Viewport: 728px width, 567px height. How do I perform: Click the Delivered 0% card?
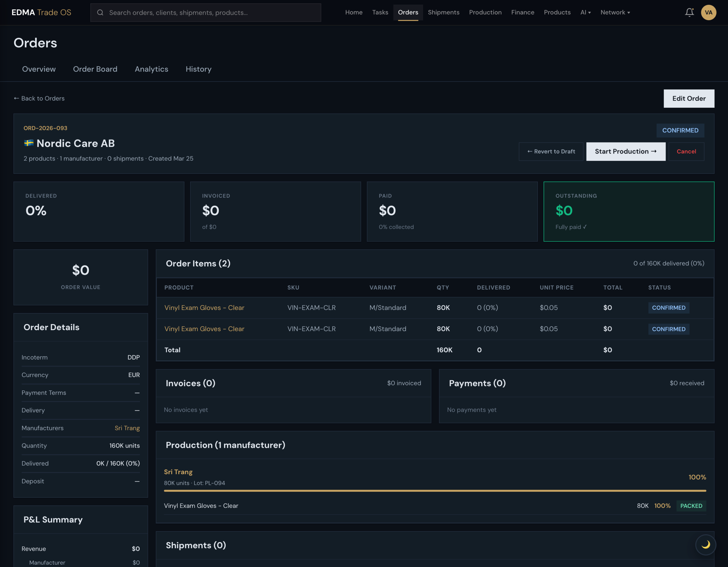99,211
